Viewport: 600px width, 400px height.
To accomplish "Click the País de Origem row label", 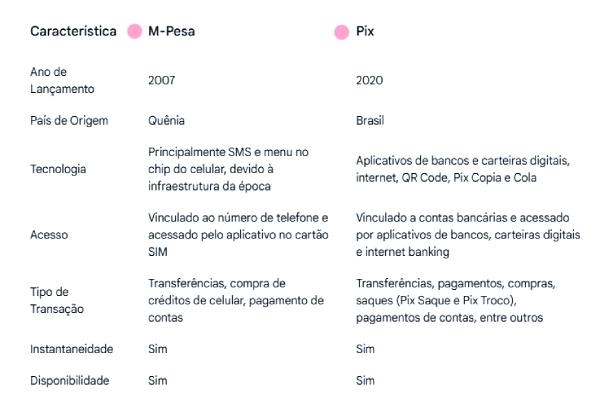I will (x=69, y=121).
